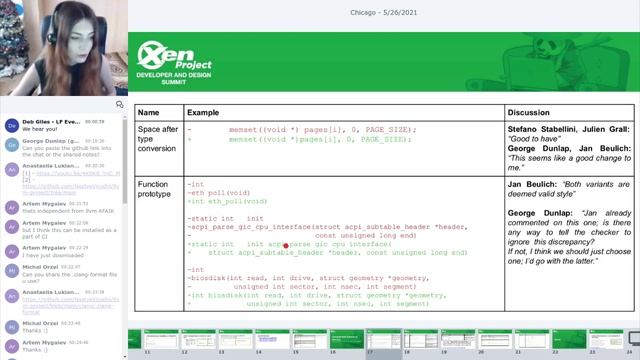The width and height of the screenshot is (640, 360).
Task: Open slide 13 thumbnail
Action: click(x=235, y=339)
